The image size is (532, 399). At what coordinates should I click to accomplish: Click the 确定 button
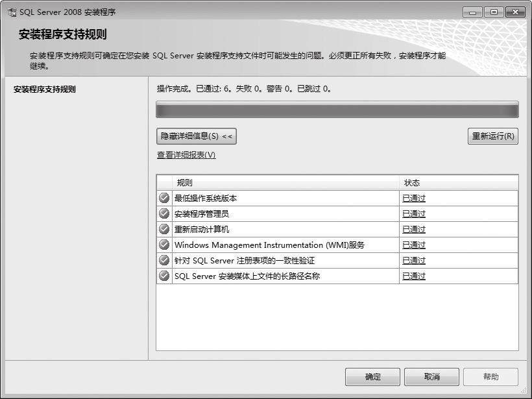pyautogui.click(x=372, y=376)
